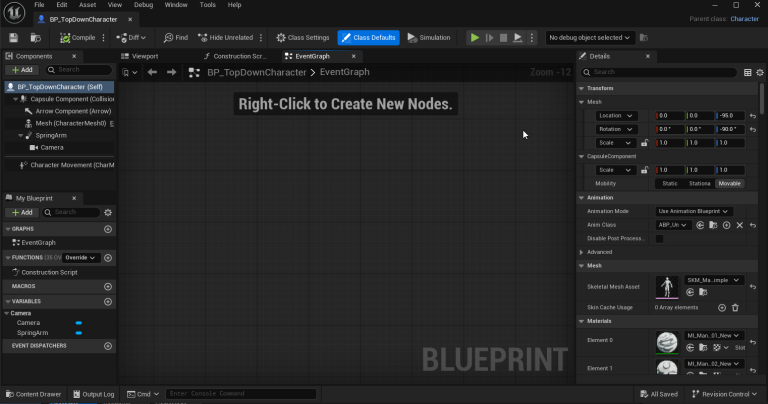Click the Class Settings button
This screenshot has width=768, height=404.
click(x=303, y=38)
